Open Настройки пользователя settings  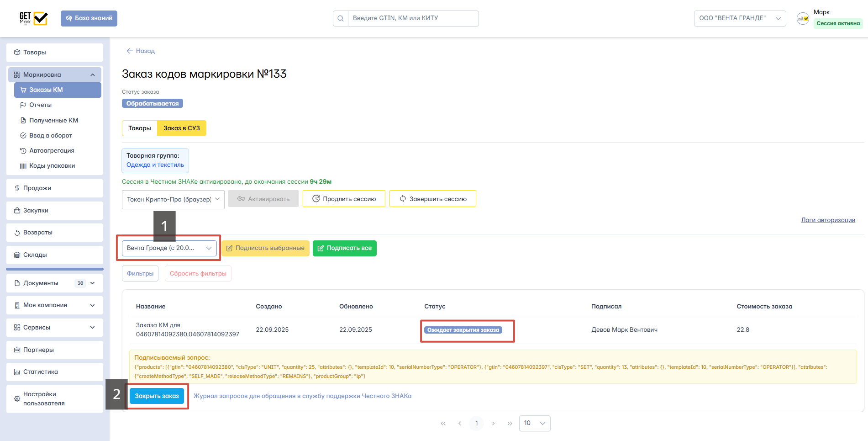(44, 398)
